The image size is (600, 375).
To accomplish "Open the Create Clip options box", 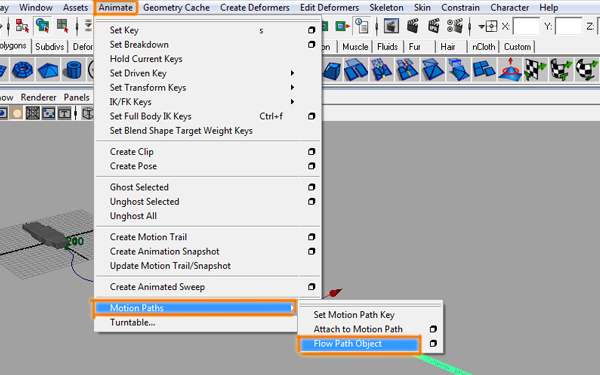I will pos(311,152).
